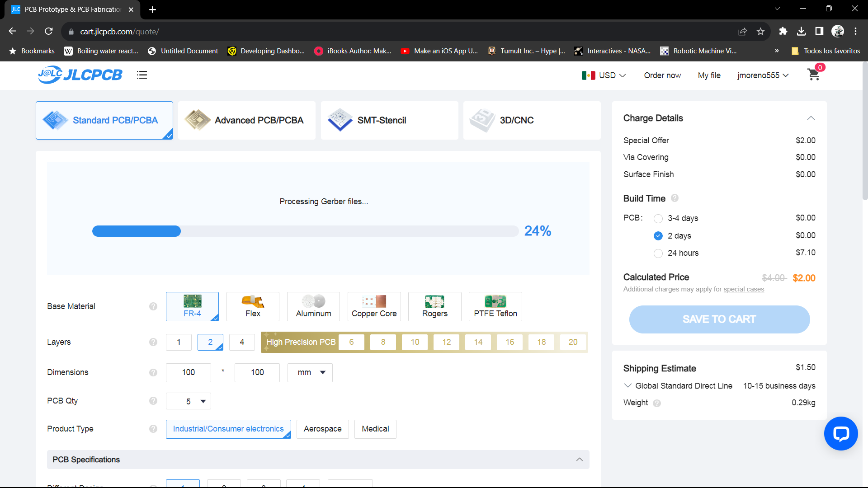Open the browser extensions puzzle icon
The image size is (868, 488).
783,31
